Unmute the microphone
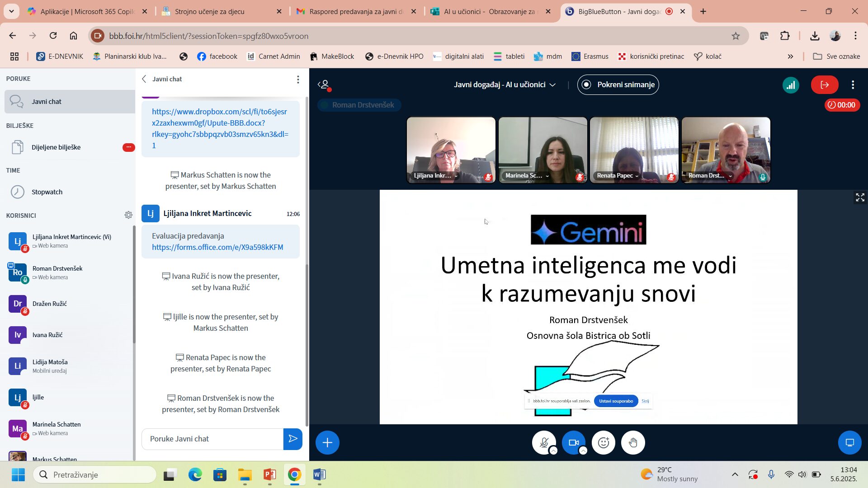The image size is (868, 488). coord(544,442)
